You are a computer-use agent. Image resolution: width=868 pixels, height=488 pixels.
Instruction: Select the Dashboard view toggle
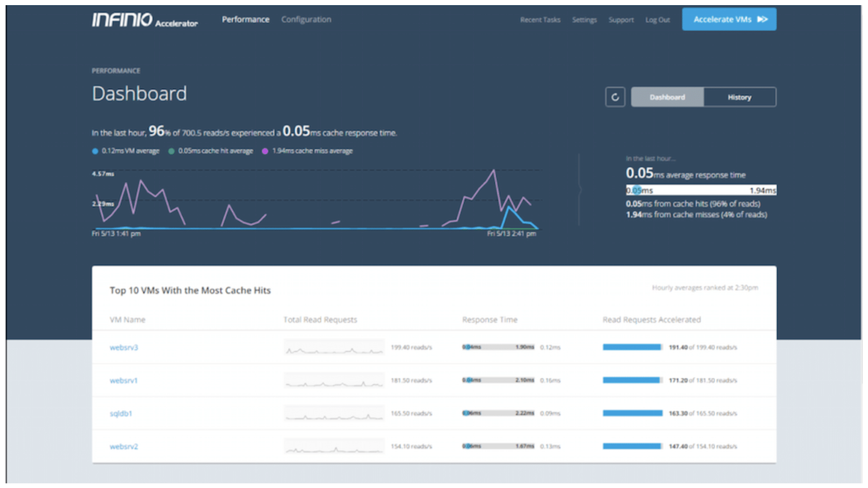point(667,97)
